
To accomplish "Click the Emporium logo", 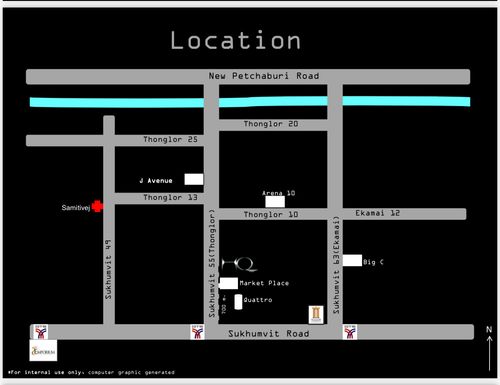I will coord(43,350).
